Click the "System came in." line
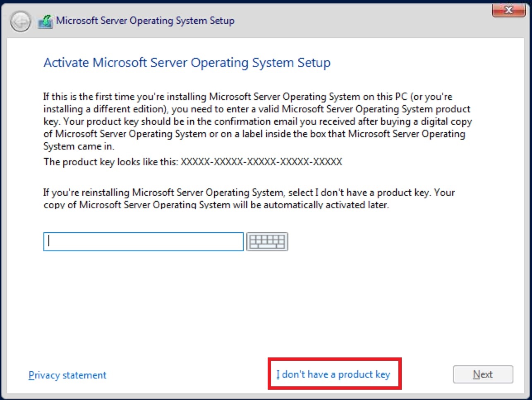 [79, 146]
